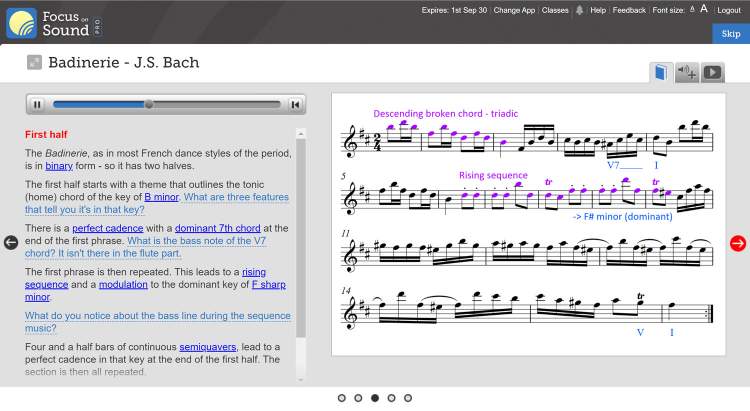This screenshot has width=750, height=411.
Task: Click Logout in the top bar
Action: [x=728, y=10]
